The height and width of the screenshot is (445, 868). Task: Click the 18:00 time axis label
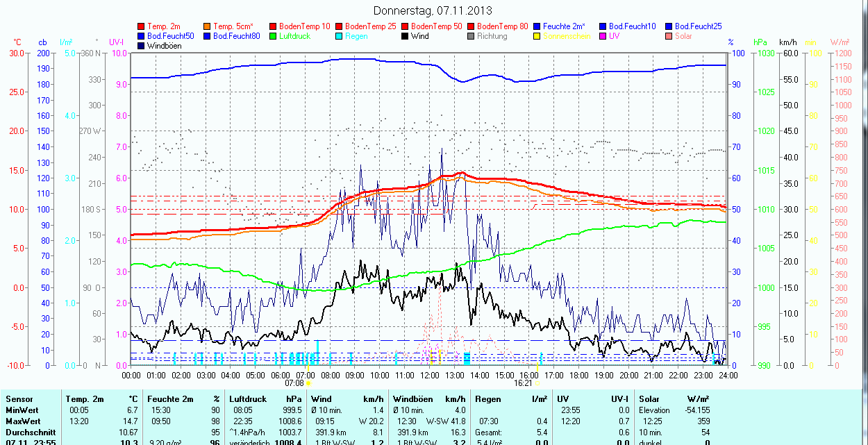(578, 375)
